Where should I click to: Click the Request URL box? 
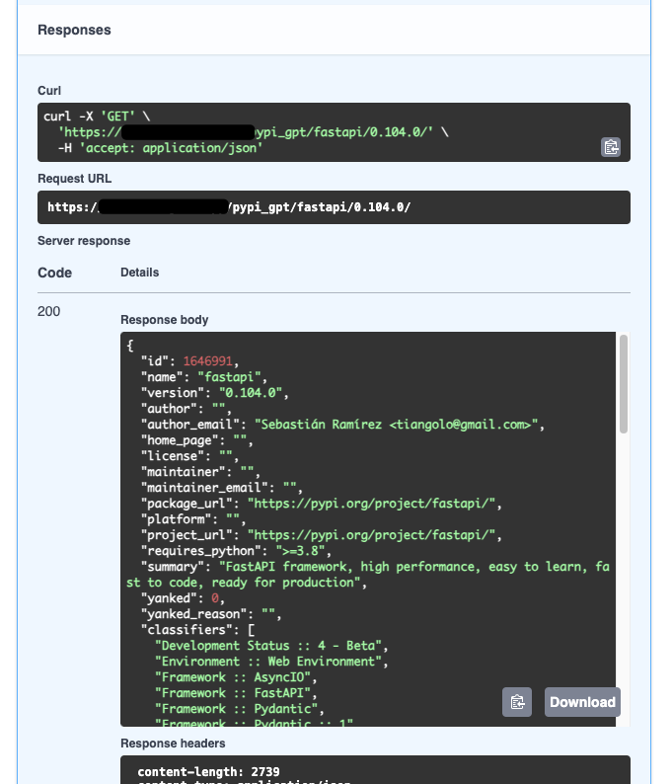click(x=334, y=207)
